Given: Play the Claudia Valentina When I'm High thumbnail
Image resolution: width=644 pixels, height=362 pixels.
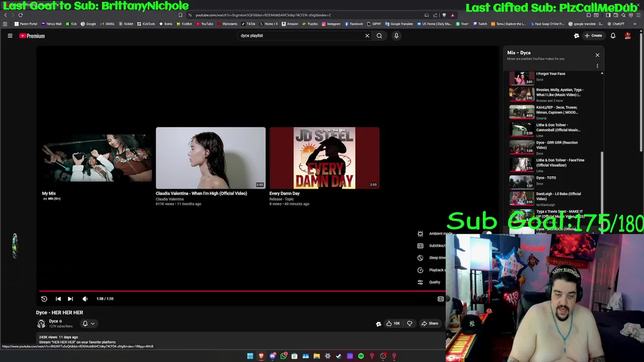Looking at the screenshot, I should click(210, 158).
